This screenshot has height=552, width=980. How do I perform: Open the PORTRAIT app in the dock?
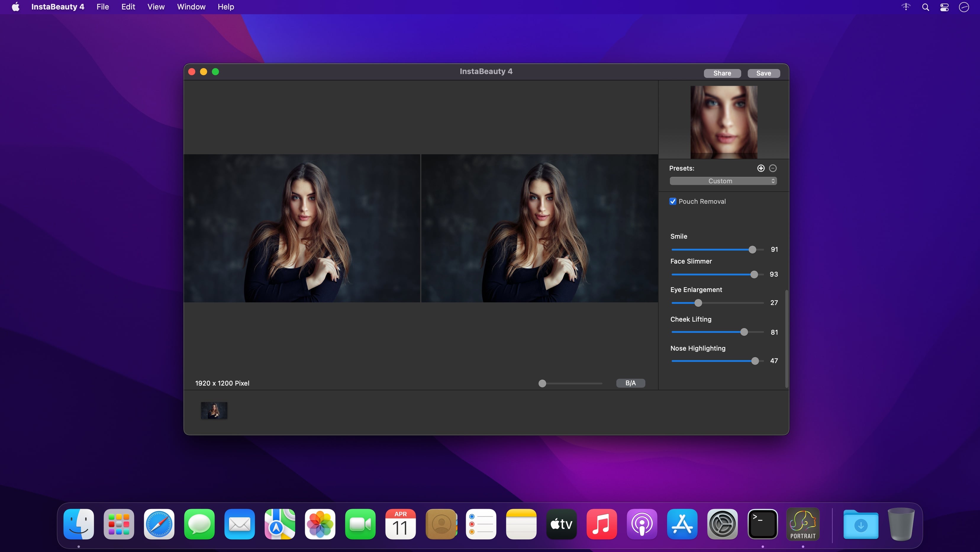pos(803,524)
